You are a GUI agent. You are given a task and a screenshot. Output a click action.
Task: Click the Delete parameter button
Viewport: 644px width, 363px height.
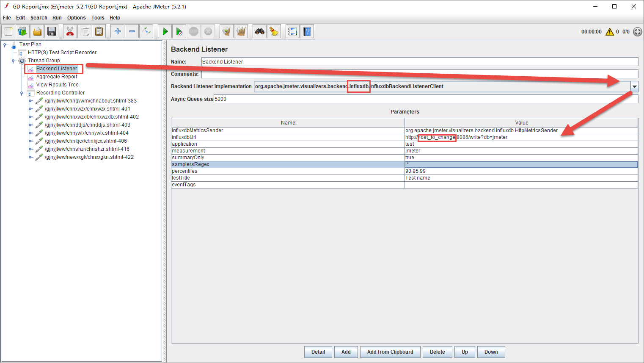(x=437, y=352)
